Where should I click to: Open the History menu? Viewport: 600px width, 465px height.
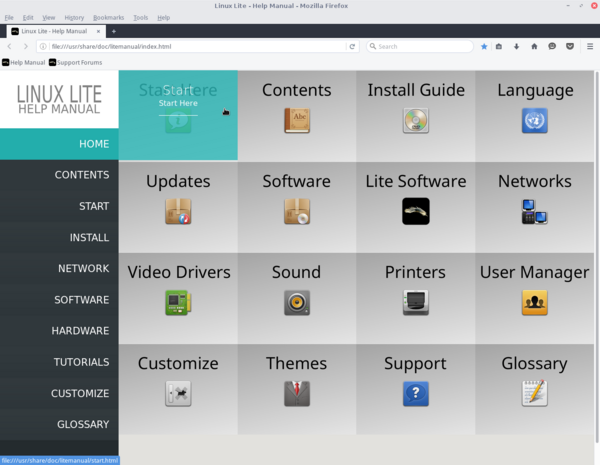(x=74, y=18)
